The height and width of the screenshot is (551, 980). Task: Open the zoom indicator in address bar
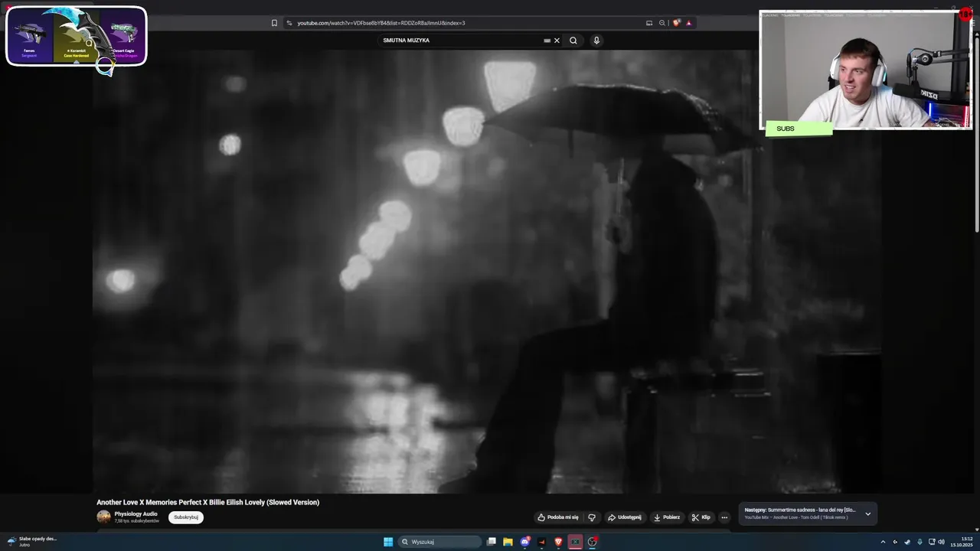(662, 23)
